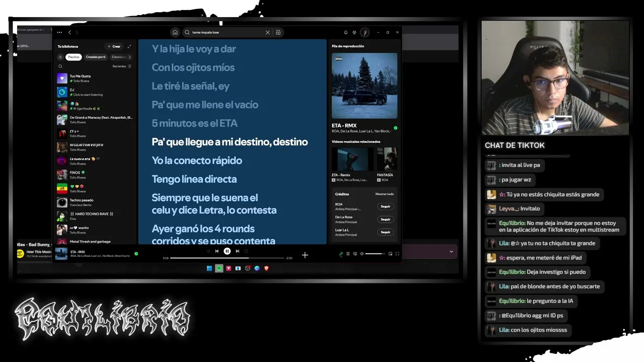The width and height of the screenshot is (644, 362).
Task: Jump to lyric Le tiré la señal, ey
Action: coord(191,86)
